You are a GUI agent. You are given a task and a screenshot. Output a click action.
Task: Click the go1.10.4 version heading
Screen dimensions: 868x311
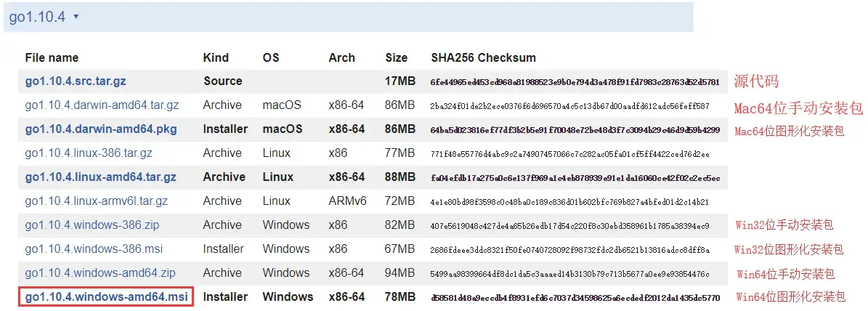37,17
